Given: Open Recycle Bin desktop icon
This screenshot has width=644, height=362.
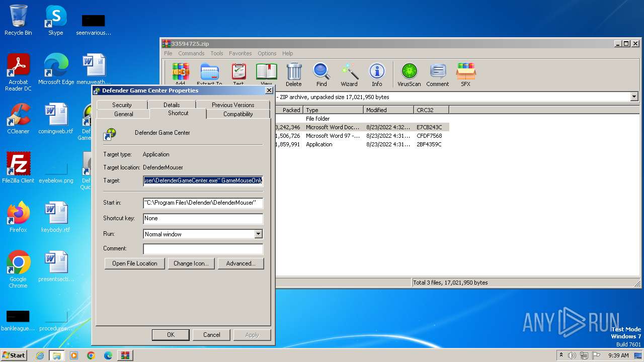Looking at the screenshot, I should coord(18,20).
